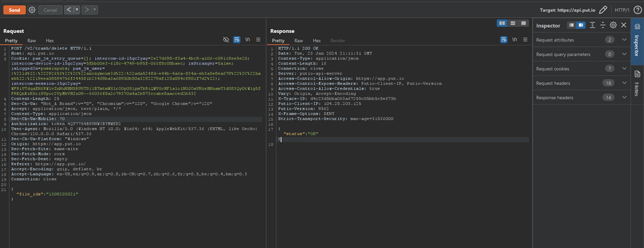This screenshot has width=644, height=248.
Task: Toggle hidden-items eye icon in the Request pane
Action: coord(226,40)
